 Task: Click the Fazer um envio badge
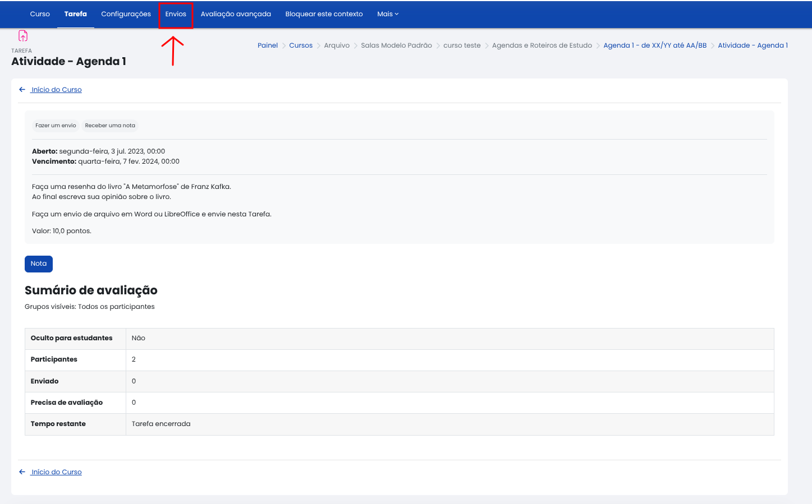tap(56, 126)
